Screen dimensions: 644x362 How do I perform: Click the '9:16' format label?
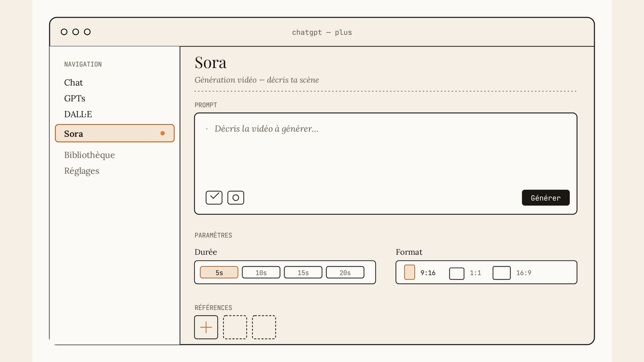(428, 273)
